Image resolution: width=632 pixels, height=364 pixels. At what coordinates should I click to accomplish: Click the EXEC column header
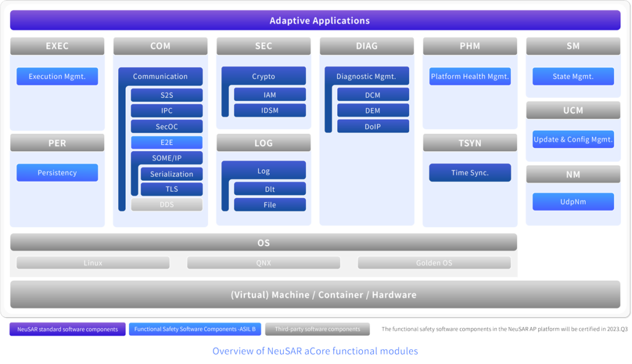pos(57,46)
